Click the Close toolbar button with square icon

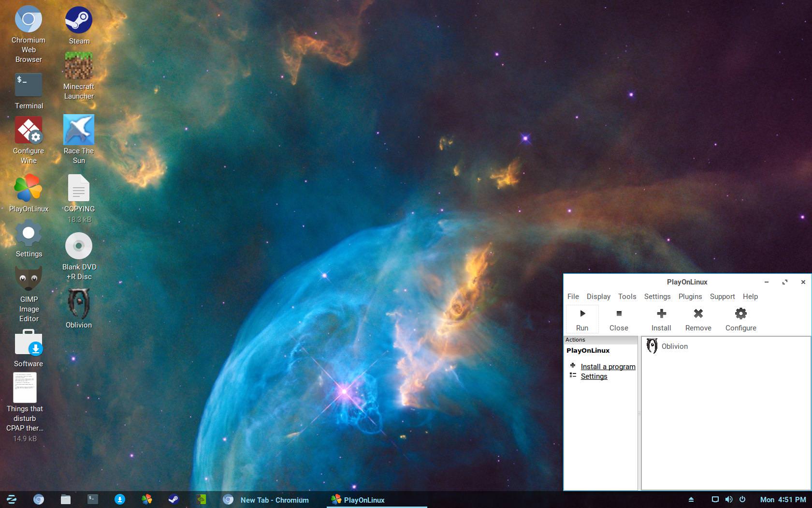[619, 319]
